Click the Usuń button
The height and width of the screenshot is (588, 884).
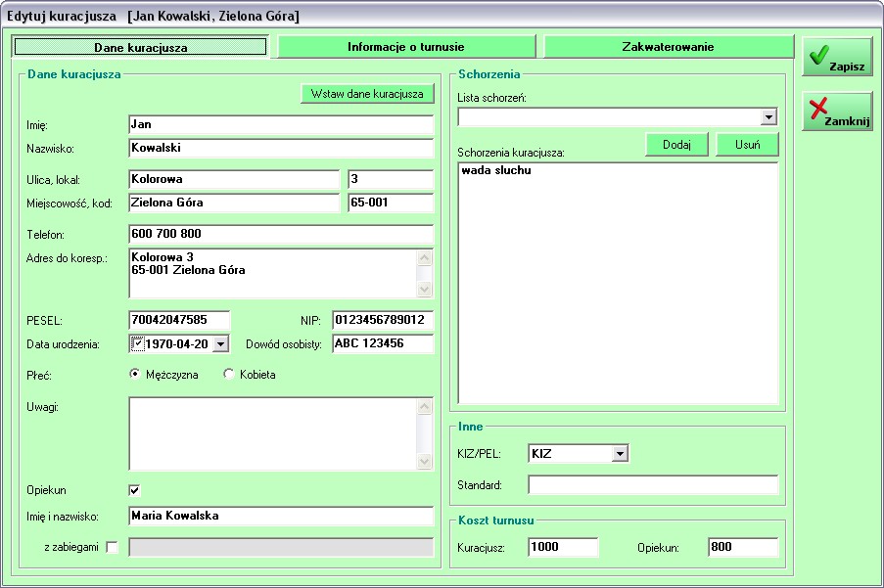pyautogui.click(x=746, y=145)
